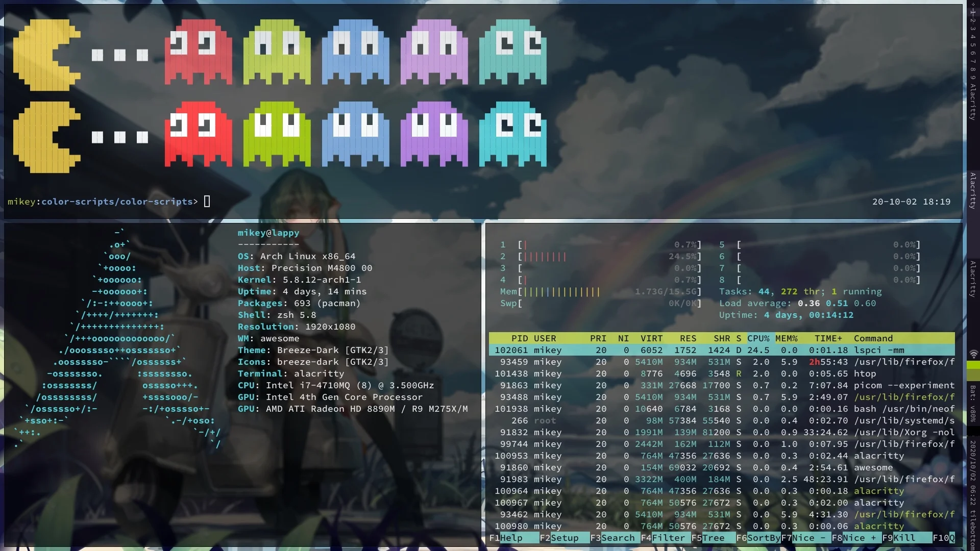Image resolution: width=980 pixels, height=551 pixels.
Task: Click the 'Shell: zsh 5.8' line
Action: pos(277,315)
